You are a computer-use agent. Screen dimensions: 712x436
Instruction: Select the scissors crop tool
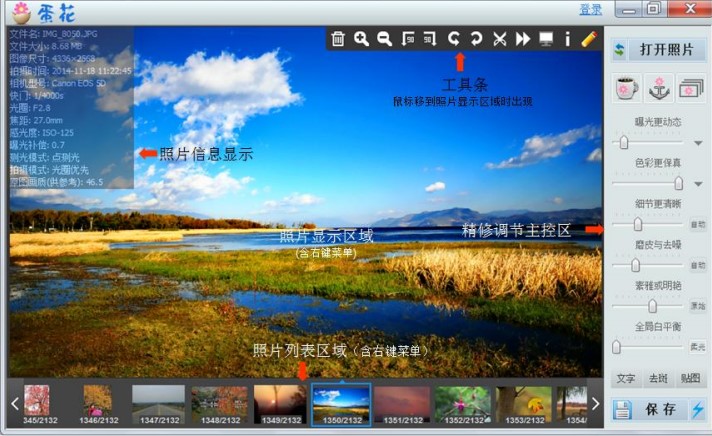coord(499,39)
